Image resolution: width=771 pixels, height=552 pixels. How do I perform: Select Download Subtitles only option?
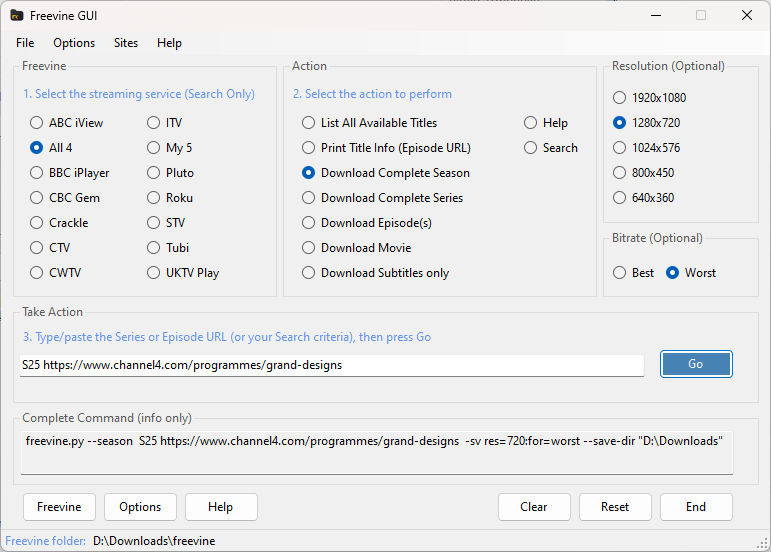[x=309, y=273]
